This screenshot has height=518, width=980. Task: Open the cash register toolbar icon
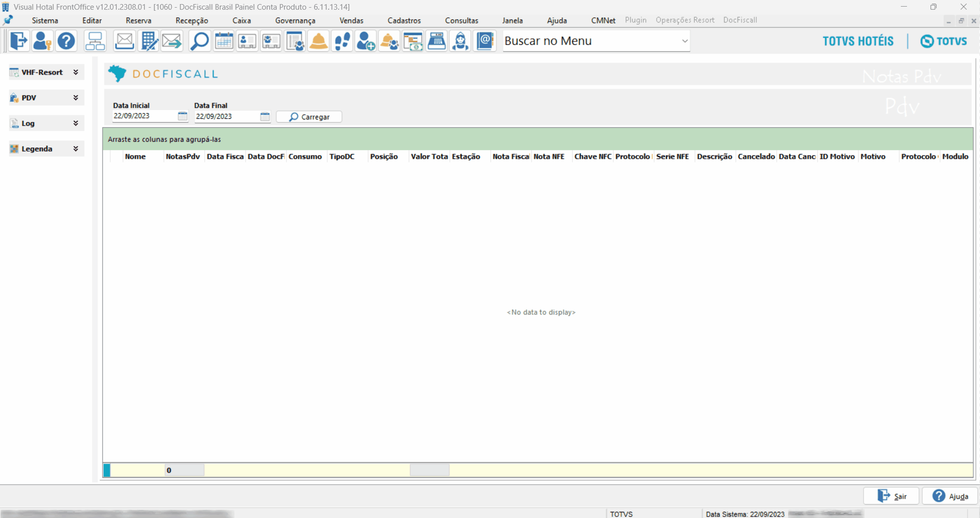click(x=437, y=41)
